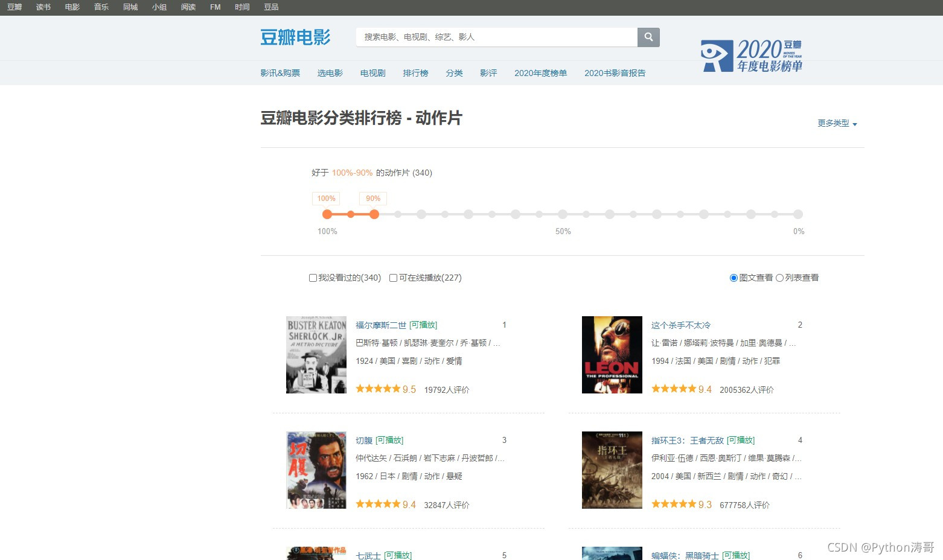Viewport: 943px width, 560px height.
Task: Click the slider dot above 0%
Action: tap(798, 214)
